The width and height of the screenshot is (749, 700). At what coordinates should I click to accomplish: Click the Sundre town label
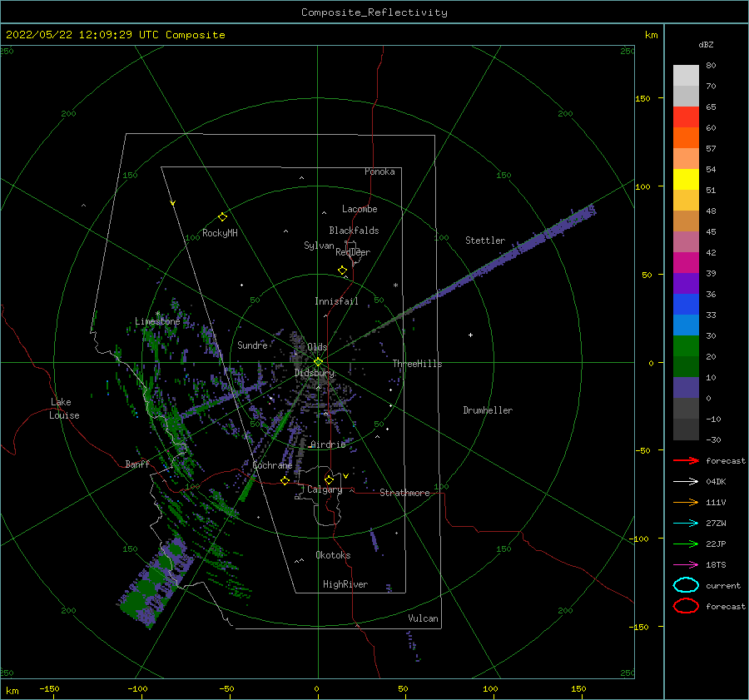pyautogui.click(x=252, y=345)
